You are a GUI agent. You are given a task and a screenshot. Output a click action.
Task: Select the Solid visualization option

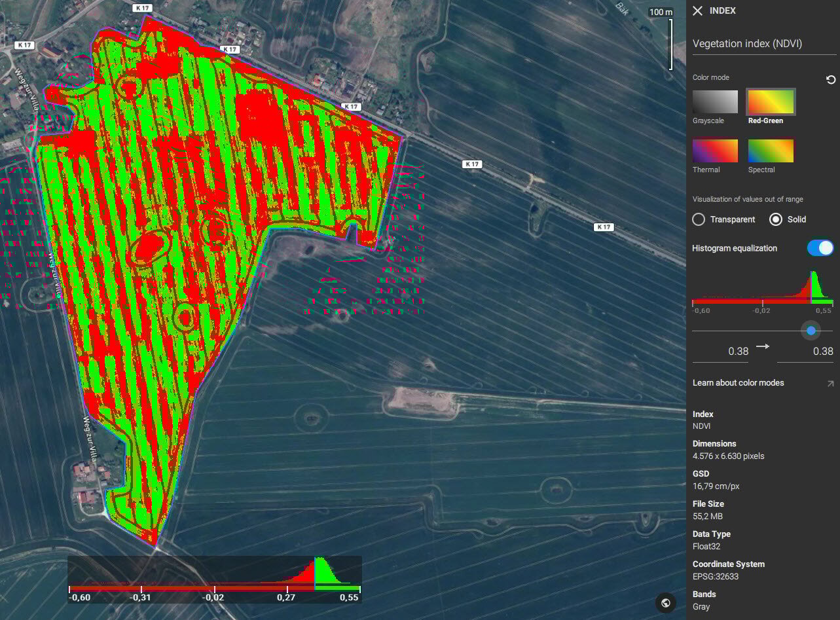(x=775, y=219)
